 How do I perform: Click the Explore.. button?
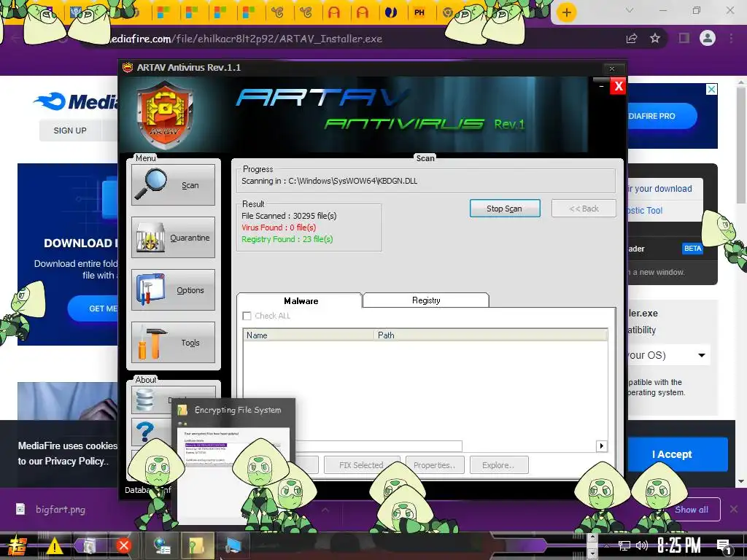[499, 464]
